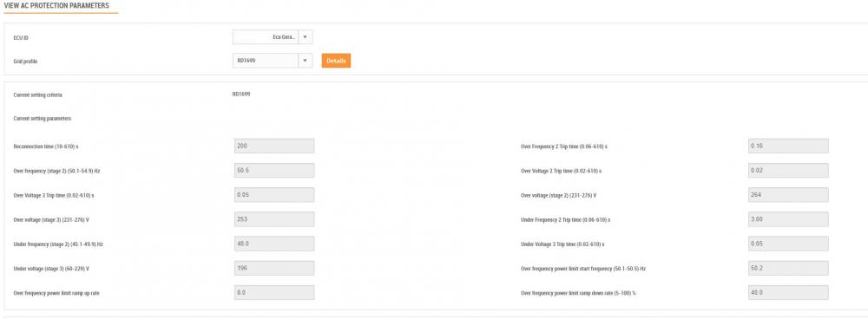
Task: Click power limit ramp down rate label
Action: [x=578, y=293]
